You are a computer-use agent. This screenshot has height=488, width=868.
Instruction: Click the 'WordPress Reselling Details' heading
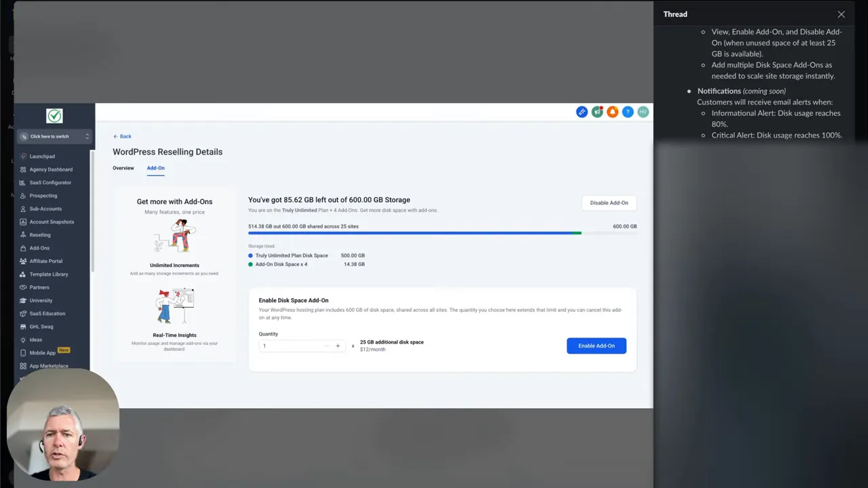pos(167,152)
